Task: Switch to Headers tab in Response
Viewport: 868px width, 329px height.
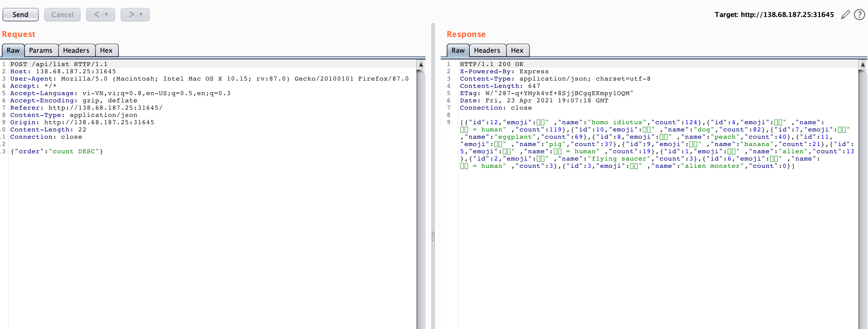Action: pos(487,50)
